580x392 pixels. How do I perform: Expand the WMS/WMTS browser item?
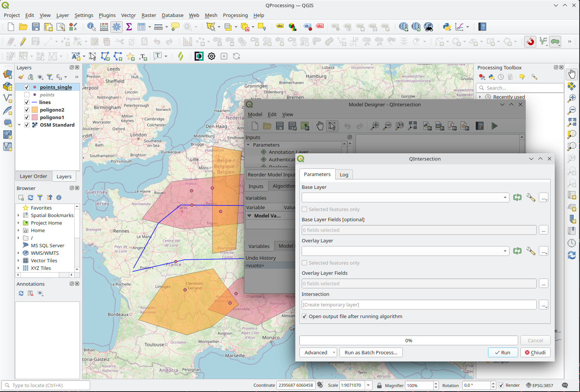click(18, 253)
